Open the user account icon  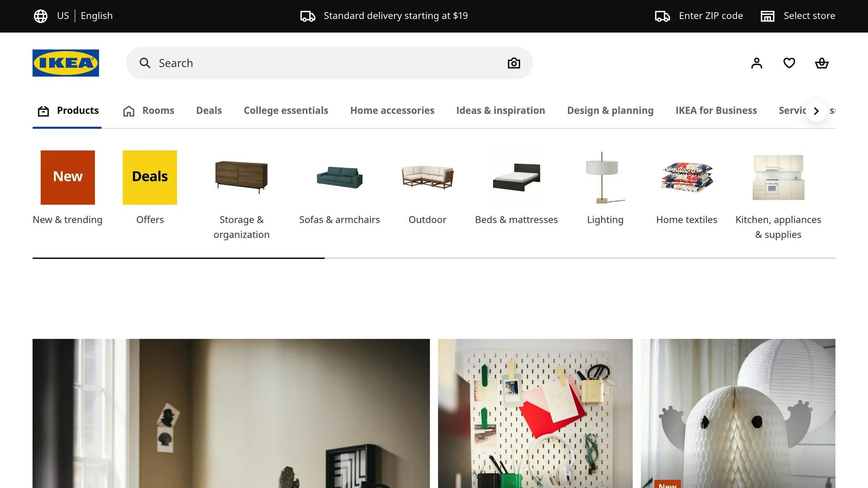[757, 63]
